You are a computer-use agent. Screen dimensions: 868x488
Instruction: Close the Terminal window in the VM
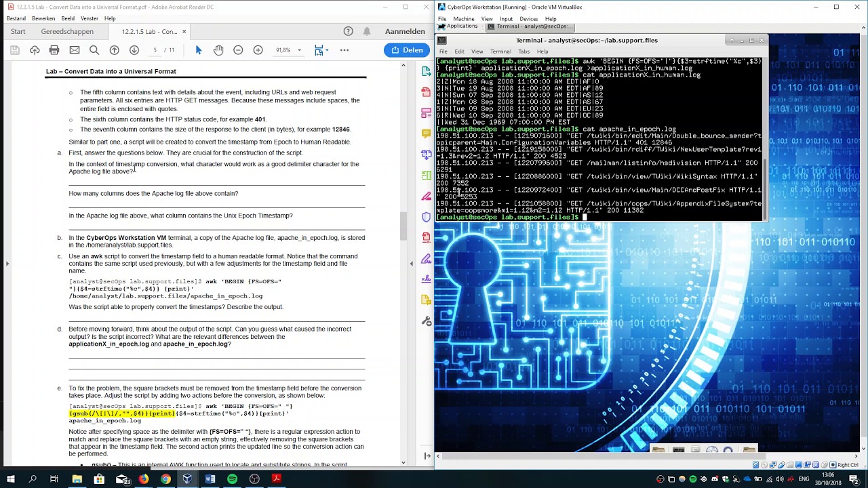[x=761, y=41]
